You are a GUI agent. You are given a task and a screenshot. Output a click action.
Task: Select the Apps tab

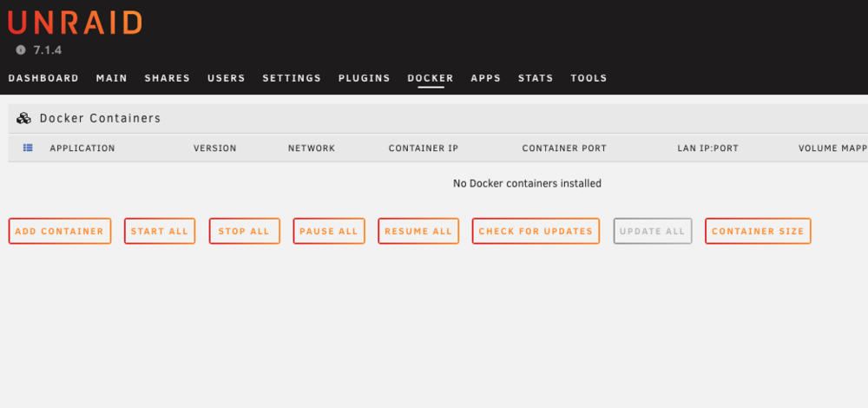(x=486, y=78)
